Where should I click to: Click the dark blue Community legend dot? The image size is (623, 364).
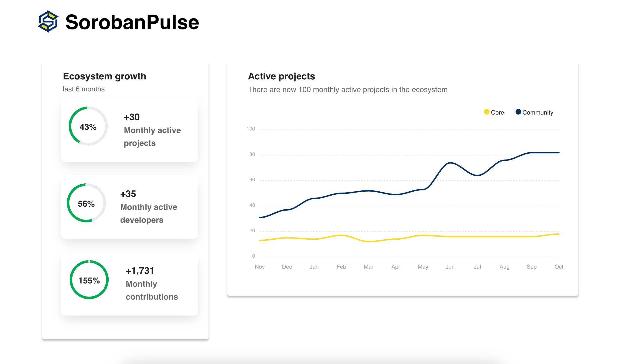518,112
